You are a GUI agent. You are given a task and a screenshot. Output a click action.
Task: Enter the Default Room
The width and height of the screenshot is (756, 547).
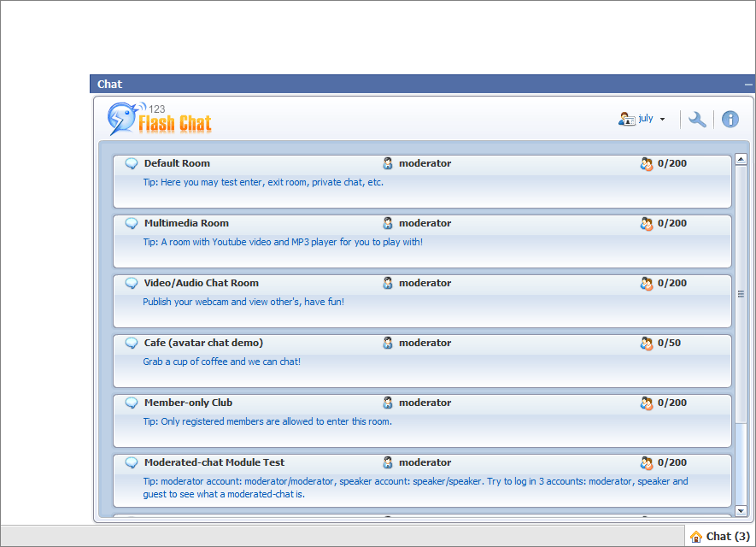click(x=177, y=163)
